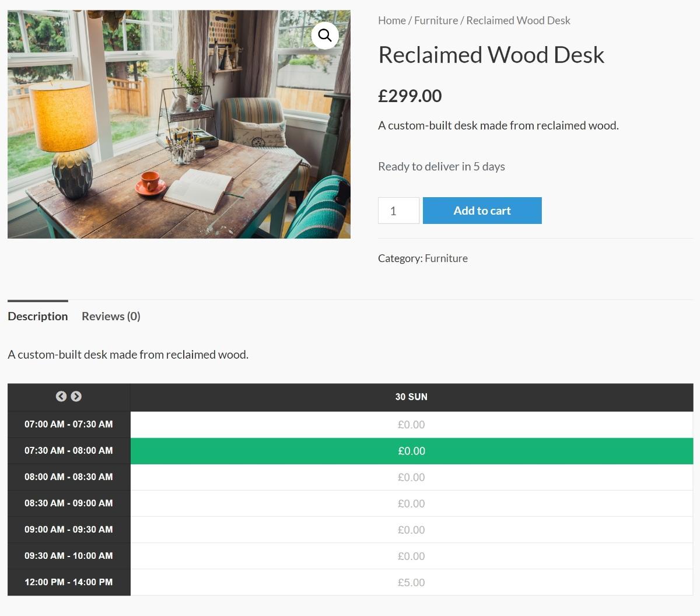Image resolution: width=700 pixels, height=616 pixels.
Task: Open the Furniture breadcrumb link
Action: coord(436,20)
